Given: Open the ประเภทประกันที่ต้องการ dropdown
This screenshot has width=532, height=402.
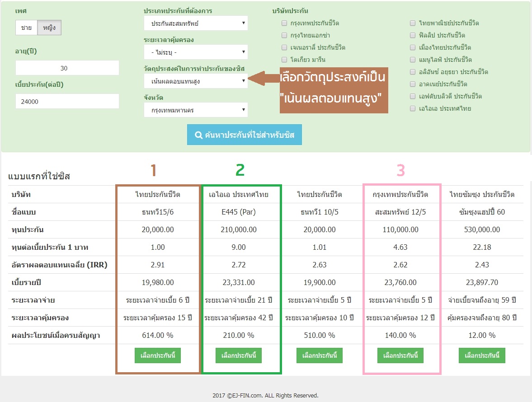Looking at the screenshot, I should [x=196, y=23].
